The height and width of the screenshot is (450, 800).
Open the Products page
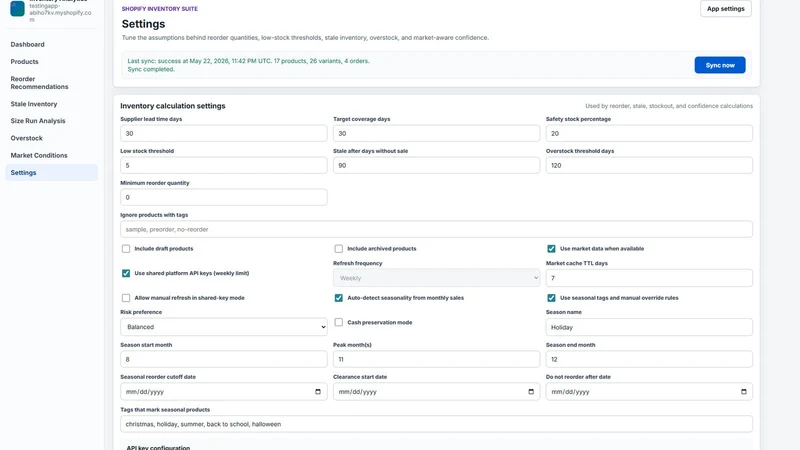[24, 62]
